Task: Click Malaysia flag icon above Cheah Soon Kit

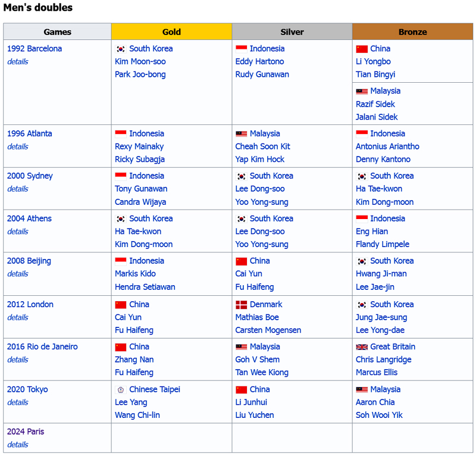Action: click(241, 134)
